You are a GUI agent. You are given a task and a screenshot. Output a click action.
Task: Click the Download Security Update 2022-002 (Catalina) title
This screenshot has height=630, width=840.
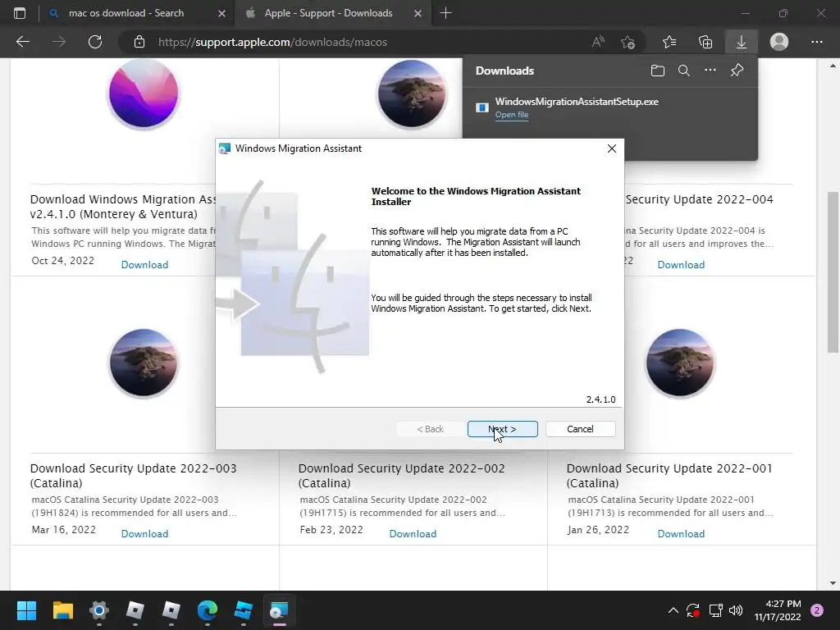(x=402, y=475)
